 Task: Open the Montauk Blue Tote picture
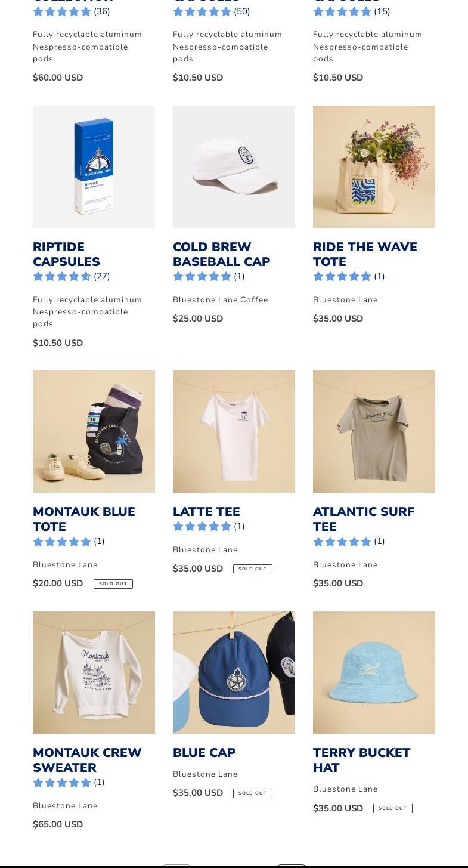click(x=94, y=431)
